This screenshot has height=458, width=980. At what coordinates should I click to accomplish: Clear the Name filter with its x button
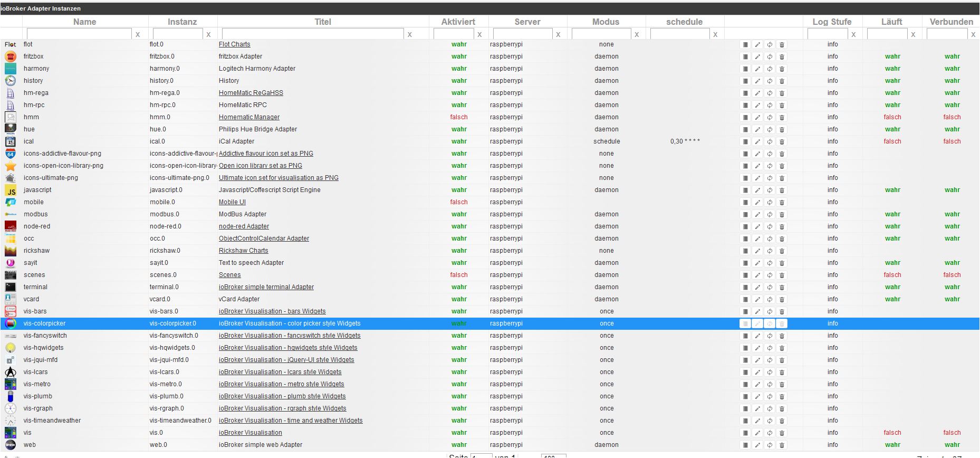click(138, 34)
